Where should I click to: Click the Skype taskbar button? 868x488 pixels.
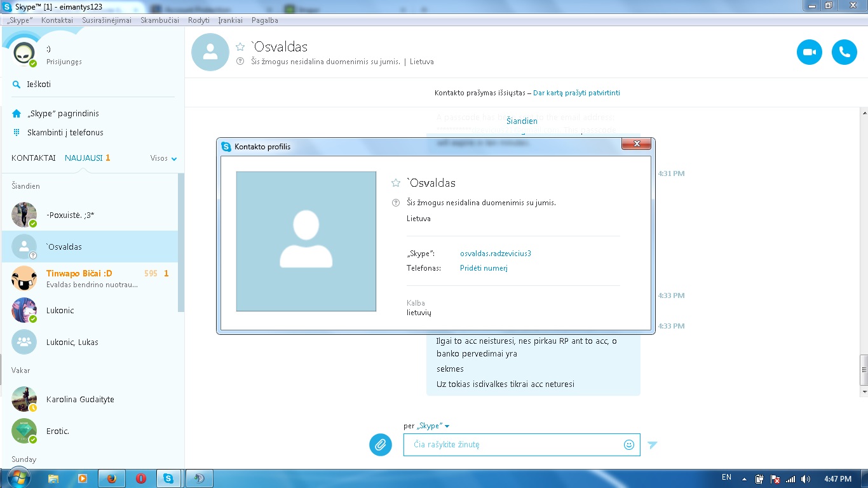point(169,478)
